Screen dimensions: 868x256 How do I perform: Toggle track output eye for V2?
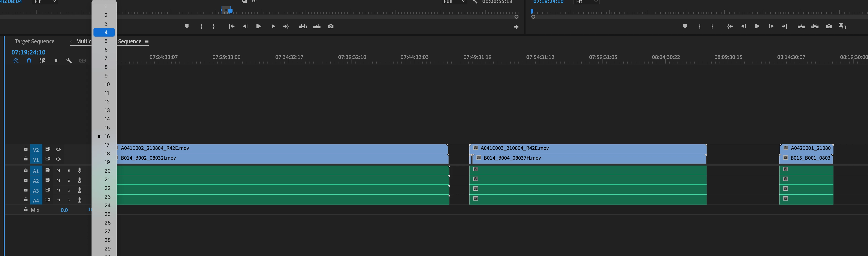click(58, 149)
